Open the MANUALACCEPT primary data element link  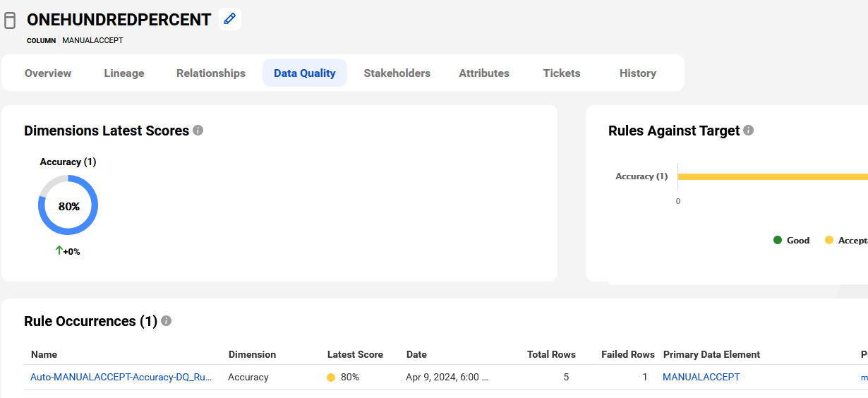pos(701,378)
